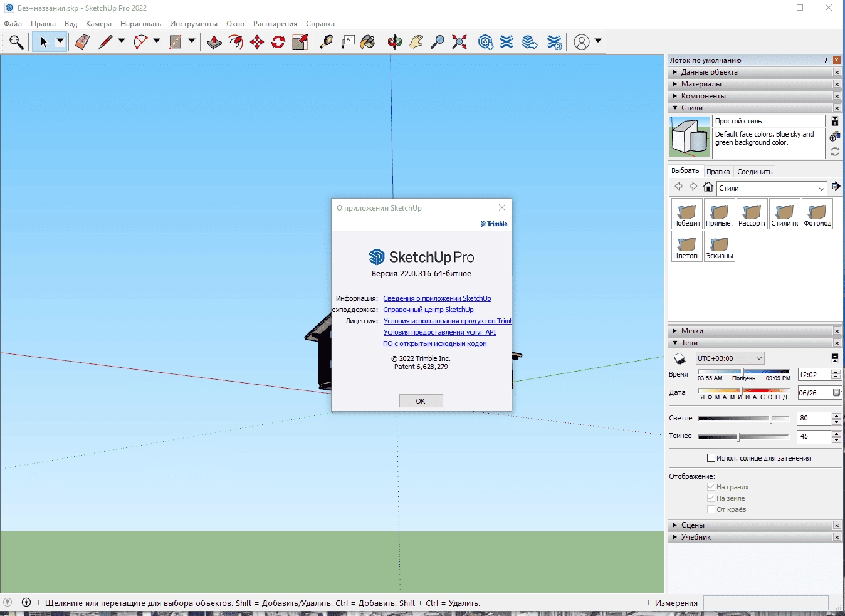The image size is (845, 616).
Task: Open the Extension Warehouse icon
Action: click(506, 42)
